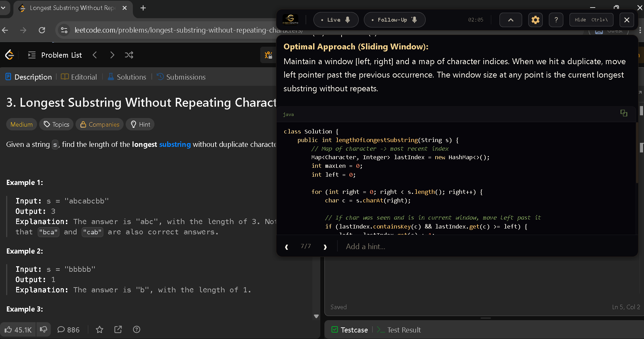View site information icon in address bar
The width and height of the screenshot is (644, 339).
pyautogui.click(x=64, y=30)
